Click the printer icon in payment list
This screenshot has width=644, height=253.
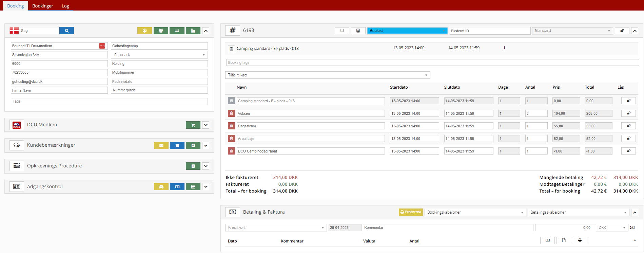pos(580,240)
